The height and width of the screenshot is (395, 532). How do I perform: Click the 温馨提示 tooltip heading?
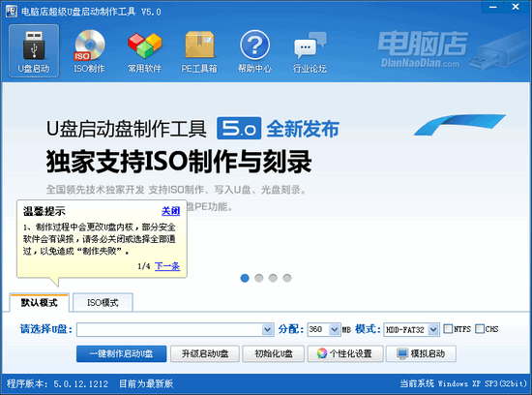44,211
